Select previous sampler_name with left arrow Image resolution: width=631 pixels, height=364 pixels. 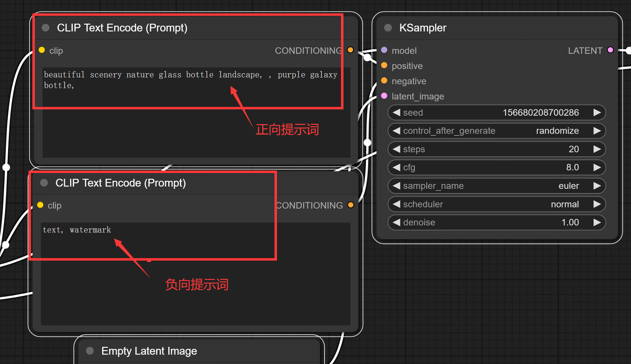[x=396, y=186]
